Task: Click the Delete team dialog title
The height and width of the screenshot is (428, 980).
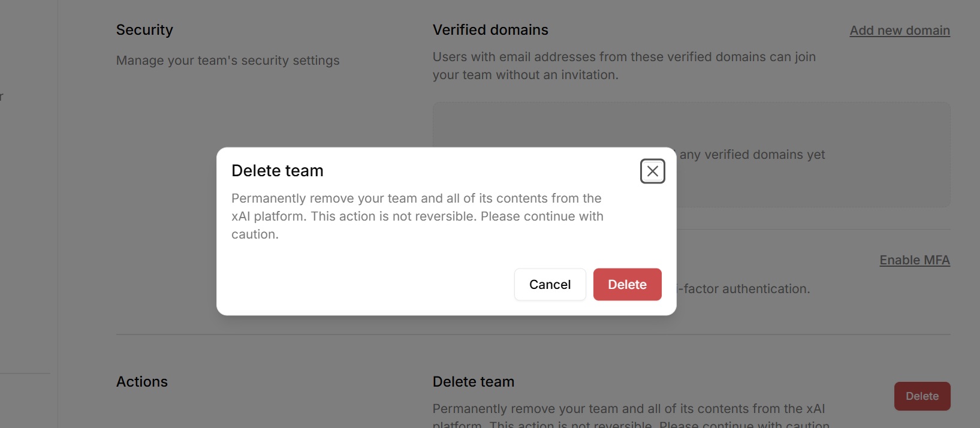Action: point(278,171)
